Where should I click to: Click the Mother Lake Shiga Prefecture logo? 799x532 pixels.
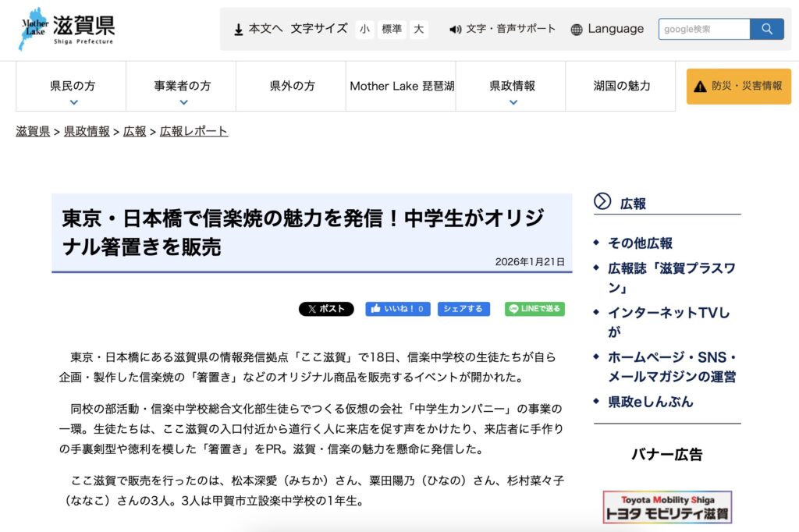pyautogui.click(x=67, y=29)
